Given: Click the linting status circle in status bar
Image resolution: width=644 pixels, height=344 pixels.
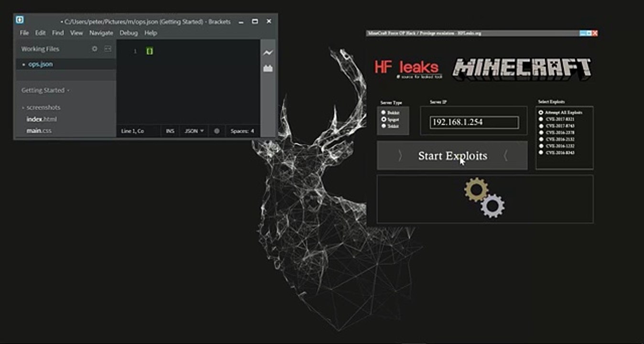Looking at the screenshot, I should coord(217,130).
